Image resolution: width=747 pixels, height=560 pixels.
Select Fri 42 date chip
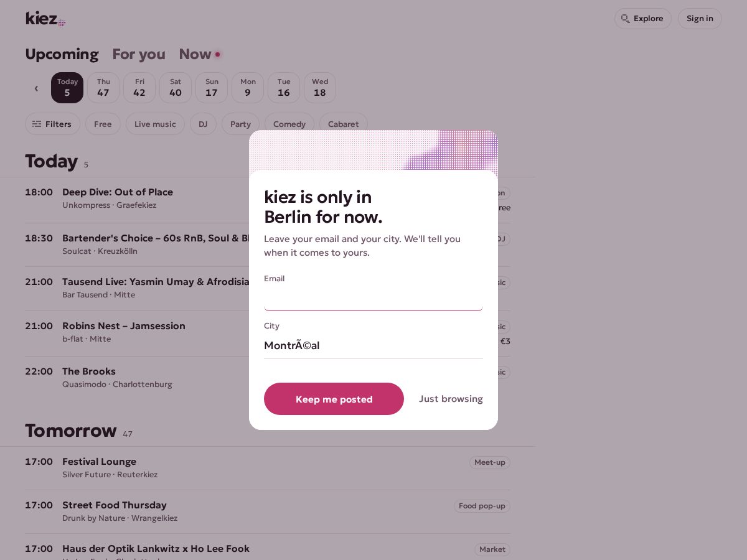[x=139, y=88]
